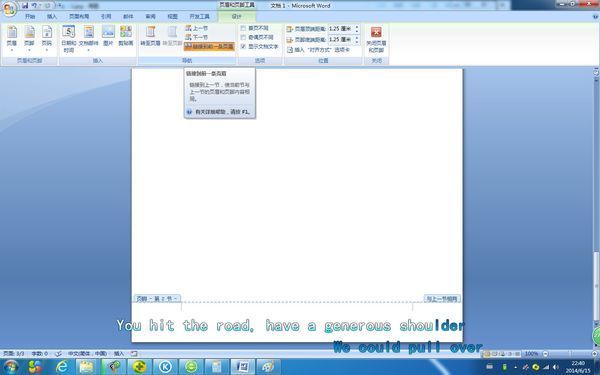600x375 pixels.
Task: Increase header top distance with up arrow
Action: click(357, 27)
